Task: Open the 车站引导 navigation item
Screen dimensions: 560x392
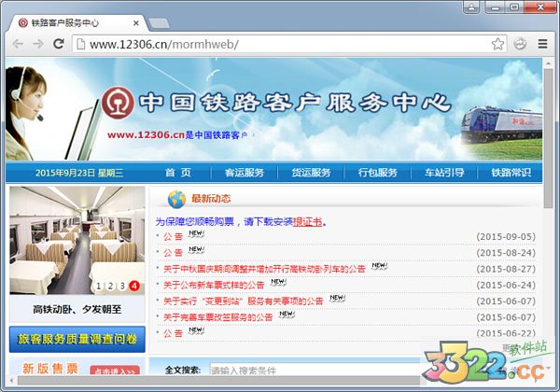Action: pos(444,173)
